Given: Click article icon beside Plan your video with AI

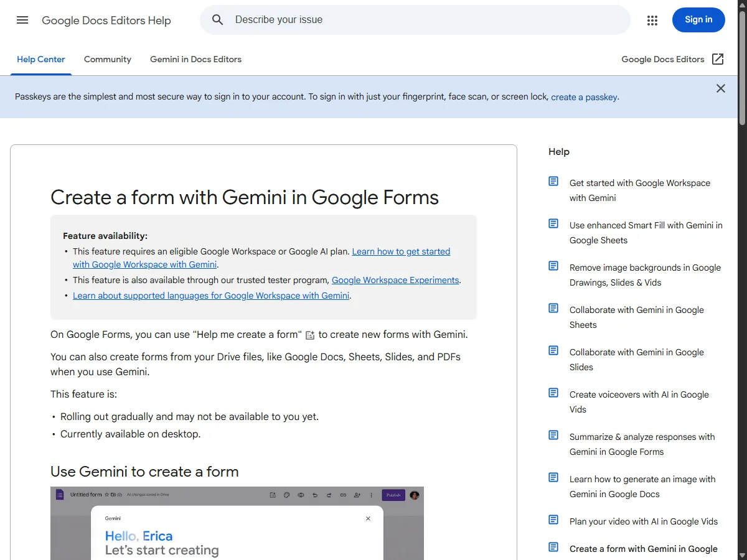Looking at the screenshot, I should pyautogui.click(x=553, y=520).
